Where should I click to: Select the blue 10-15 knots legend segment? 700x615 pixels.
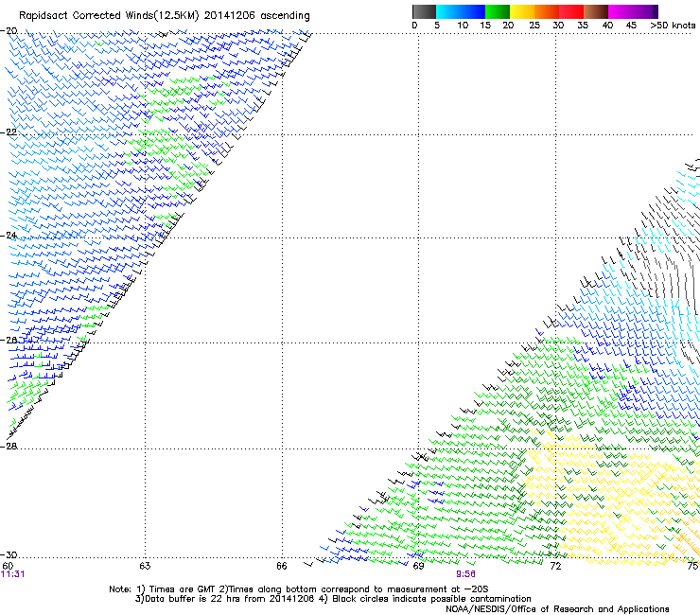[473, 11]
